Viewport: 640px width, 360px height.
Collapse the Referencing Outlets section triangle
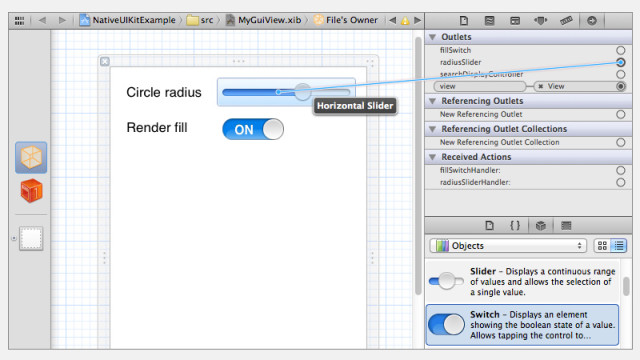point(432,101)
